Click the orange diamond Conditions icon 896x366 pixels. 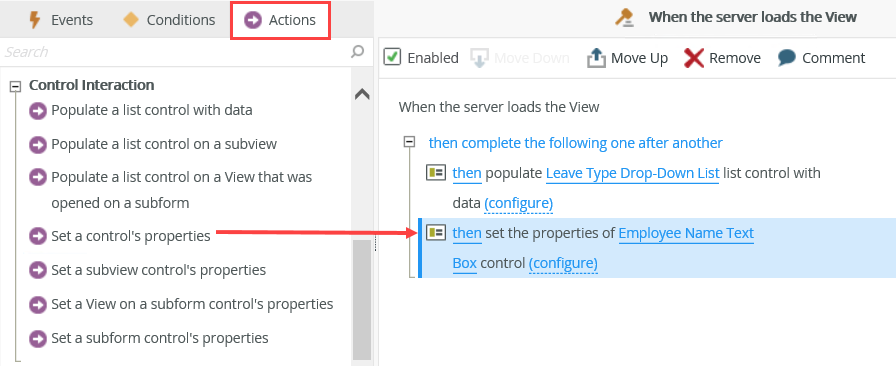pyautogui.click(x=131, y=20)
